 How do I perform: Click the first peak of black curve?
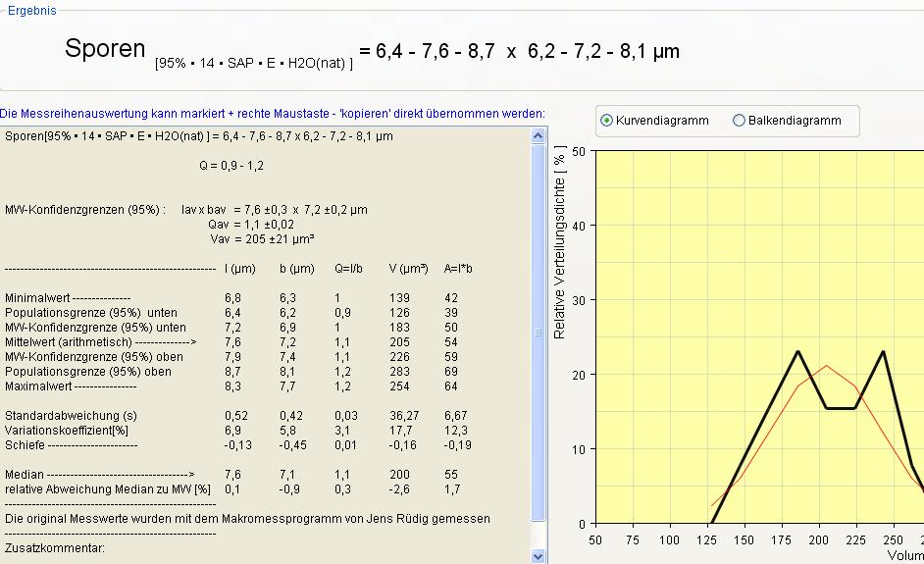point(798,351)
